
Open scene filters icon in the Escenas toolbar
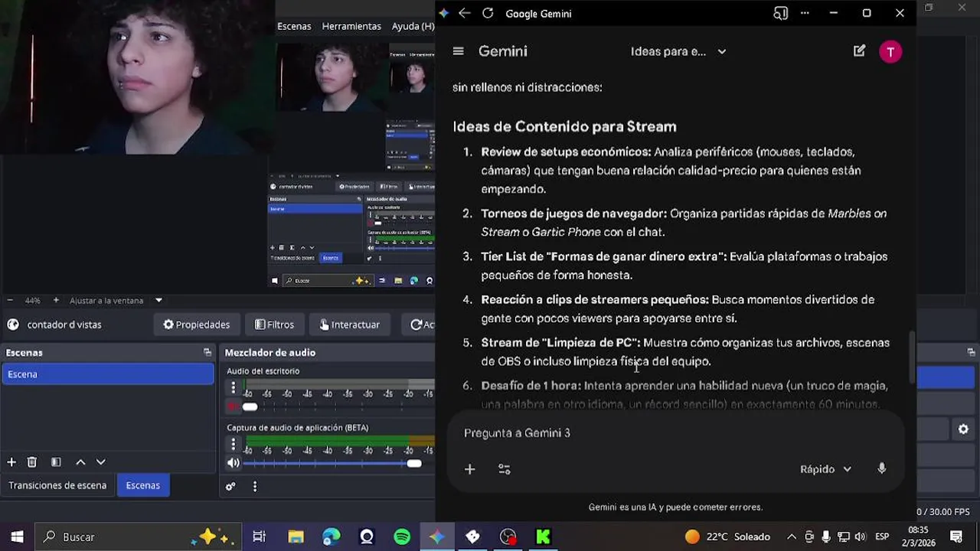pyautogui.click(x=56, y=462)
